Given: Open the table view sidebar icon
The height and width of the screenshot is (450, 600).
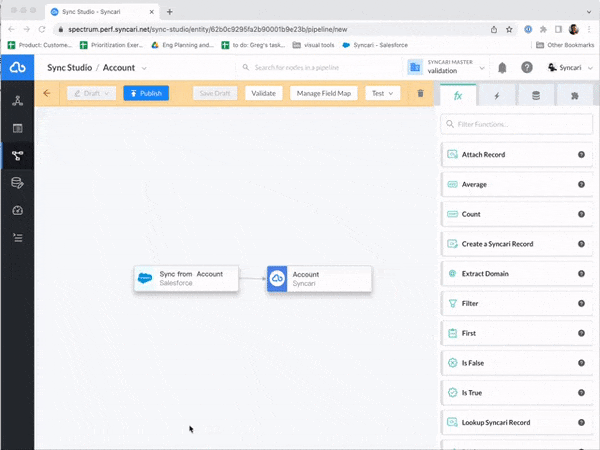Looking at the screenshot, I should pyautogui.click(x=17, y=128).
